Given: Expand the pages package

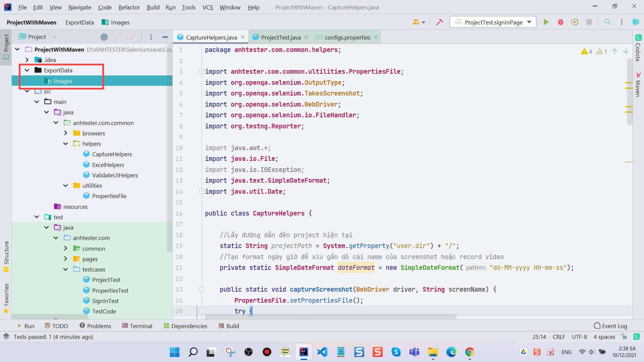Looking at the screenshot, I should 66,259.
